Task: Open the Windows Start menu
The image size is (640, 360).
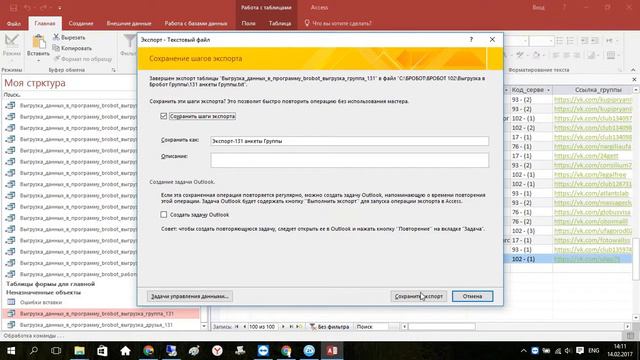Action: coord(11,351)
